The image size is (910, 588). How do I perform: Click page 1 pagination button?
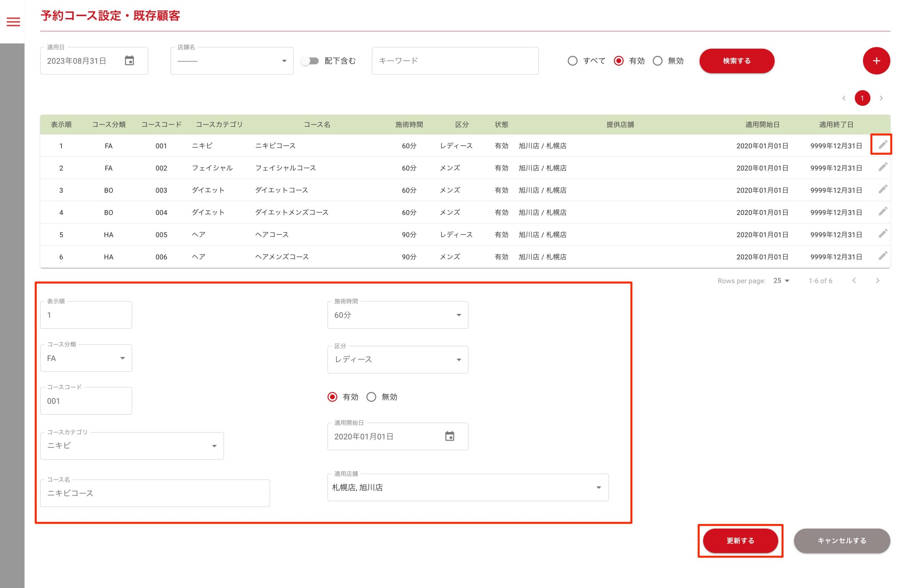click(x=862, y=98)
